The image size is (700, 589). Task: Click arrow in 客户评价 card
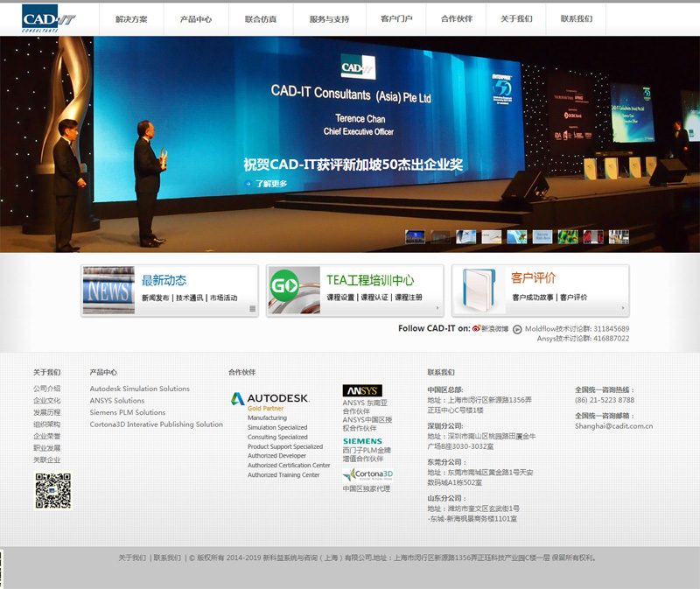(623, 308)
